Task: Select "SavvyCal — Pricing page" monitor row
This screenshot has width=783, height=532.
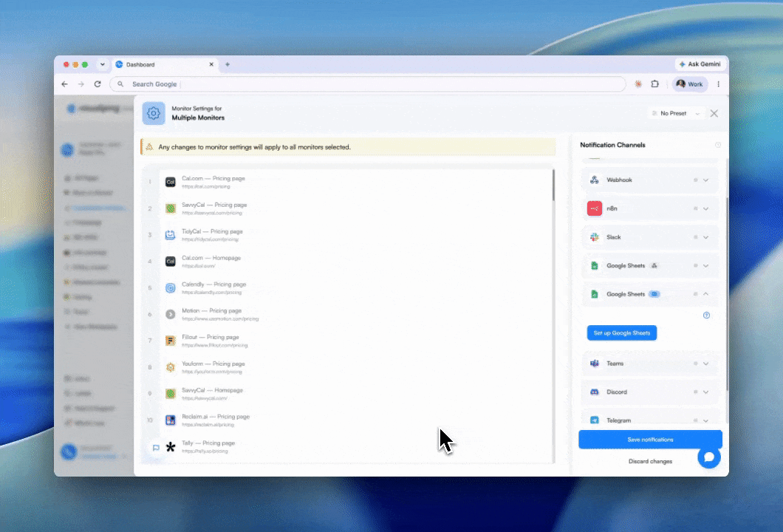Action: coord(349,208)
